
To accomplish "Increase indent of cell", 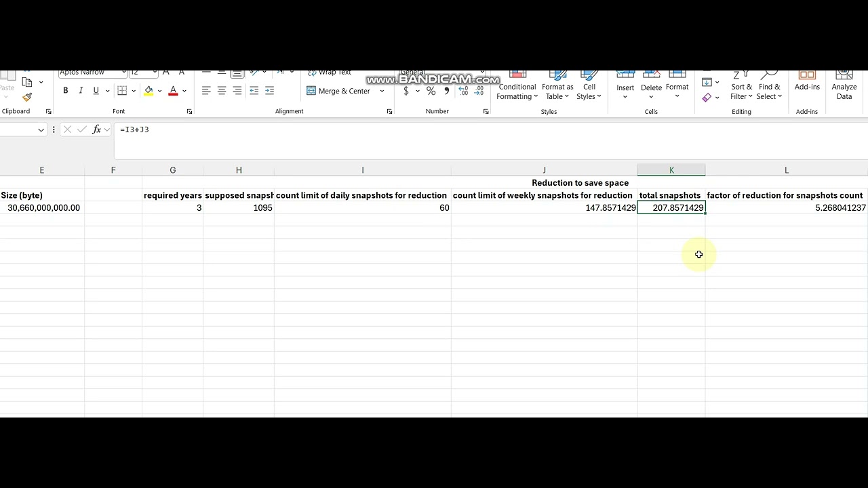I will pos(270,91).
